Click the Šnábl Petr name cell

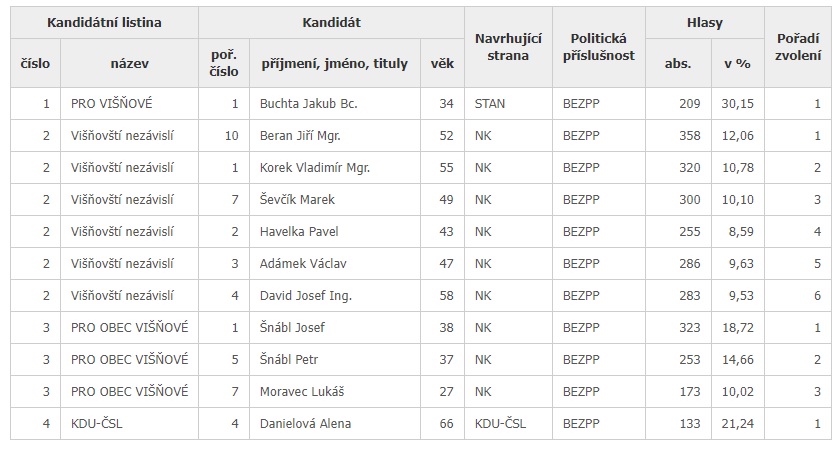tap(335, 360)
